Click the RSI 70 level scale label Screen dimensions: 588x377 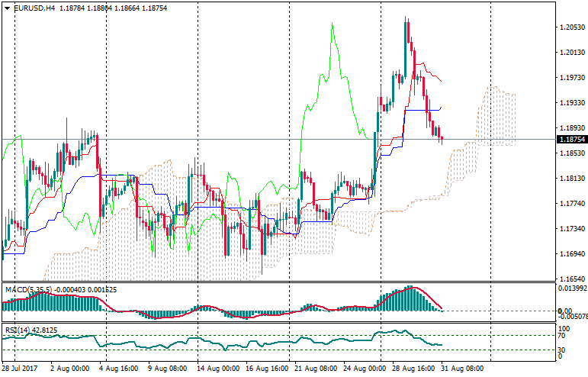pyautogui.click(x=564, y=335)
